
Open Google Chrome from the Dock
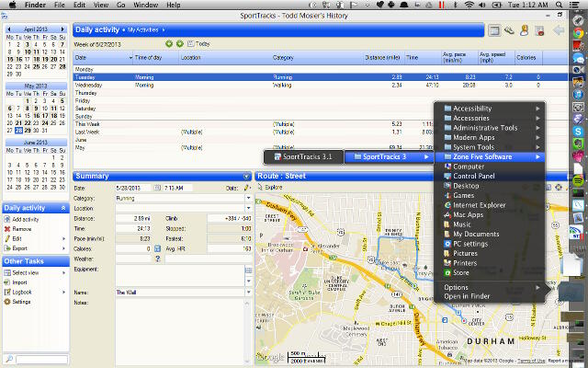578,33
